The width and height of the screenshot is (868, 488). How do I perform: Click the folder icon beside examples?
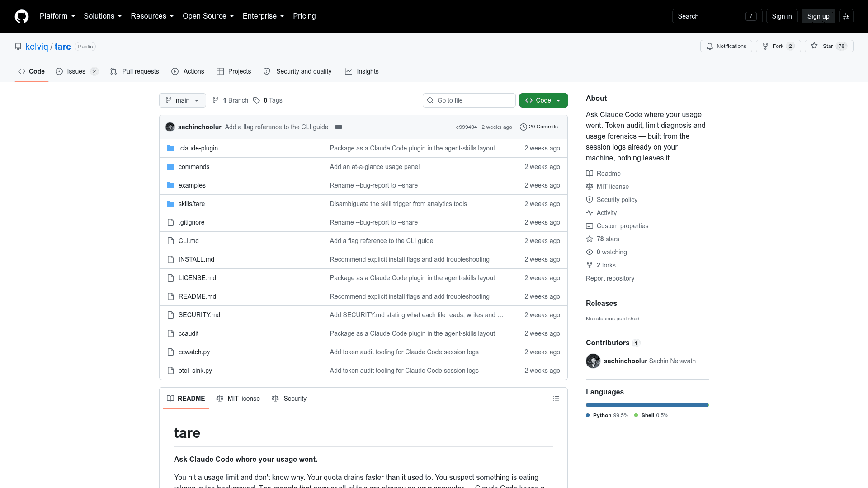[170, 185]
